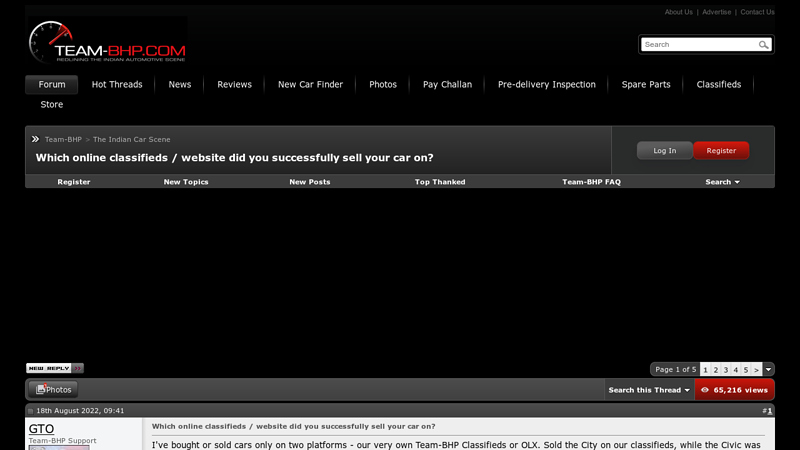The height and width of the screenshot is (450, 800).
Task: Open Pay Challan nav item
Action: click(x=447, y=85)
